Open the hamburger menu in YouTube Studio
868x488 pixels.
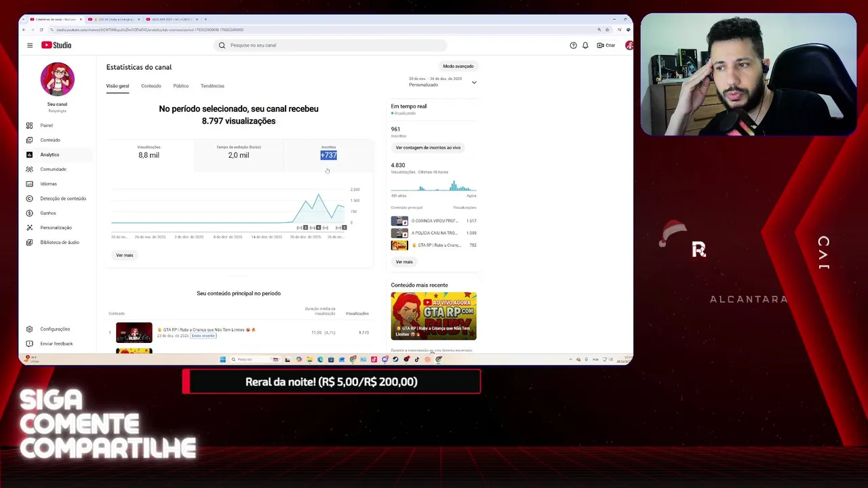30,45
